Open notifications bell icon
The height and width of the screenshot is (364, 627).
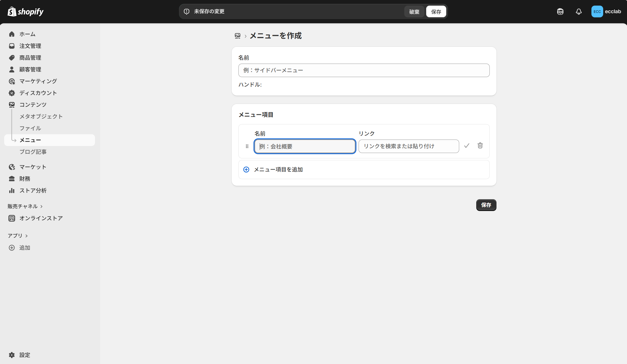pyautogui.click(x=579, y=11)
